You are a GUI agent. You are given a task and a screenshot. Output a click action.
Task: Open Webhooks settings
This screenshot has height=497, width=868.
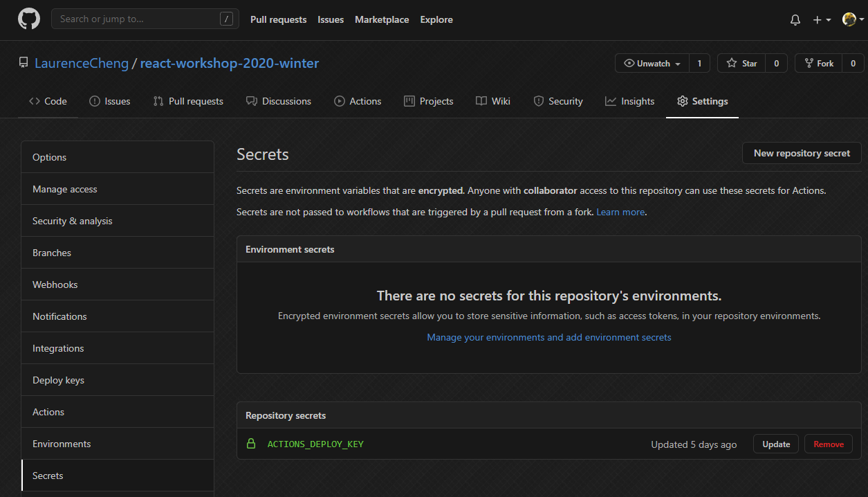(x=118, y=284)
